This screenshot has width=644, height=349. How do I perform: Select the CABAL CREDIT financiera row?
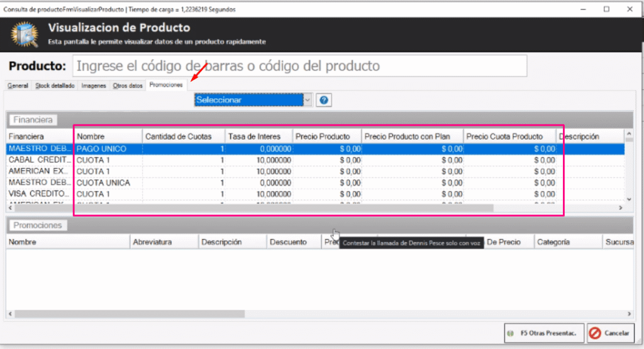(40, 160)
